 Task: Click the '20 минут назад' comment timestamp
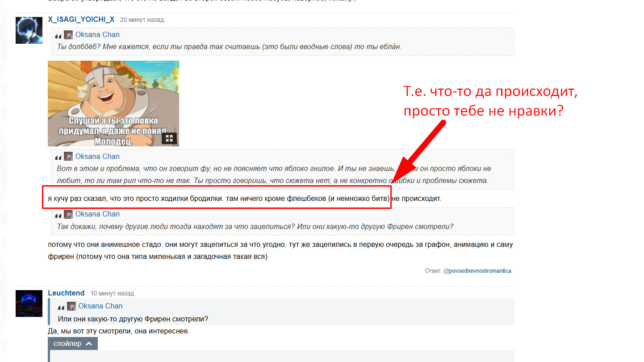click(x=142, y=20)
